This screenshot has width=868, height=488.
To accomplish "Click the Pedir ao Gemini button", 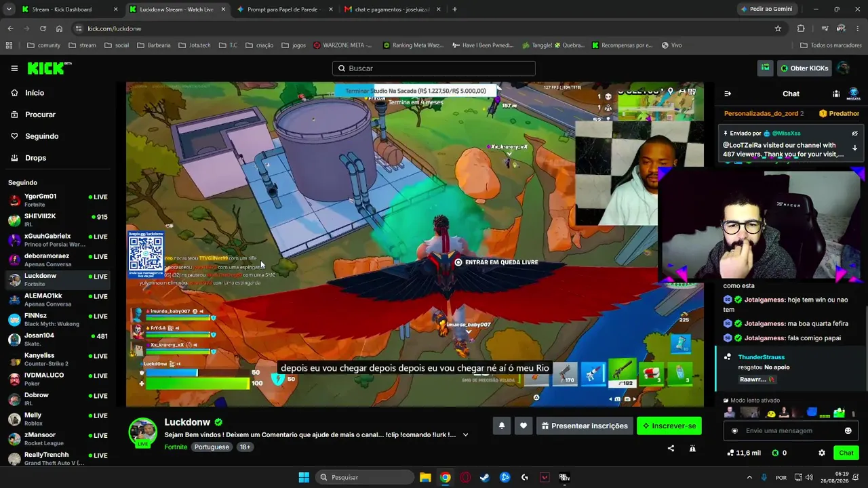I will (x=766, y=9).
